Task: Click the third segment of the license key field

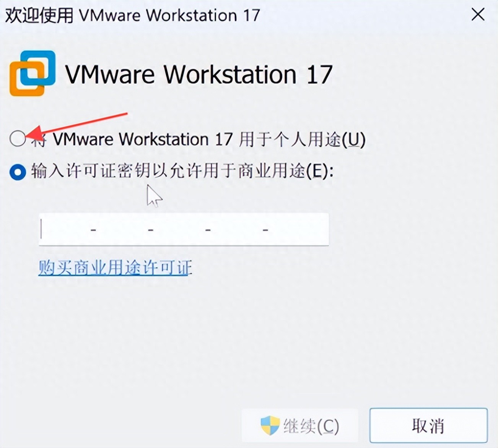Action: coord(179,230)
